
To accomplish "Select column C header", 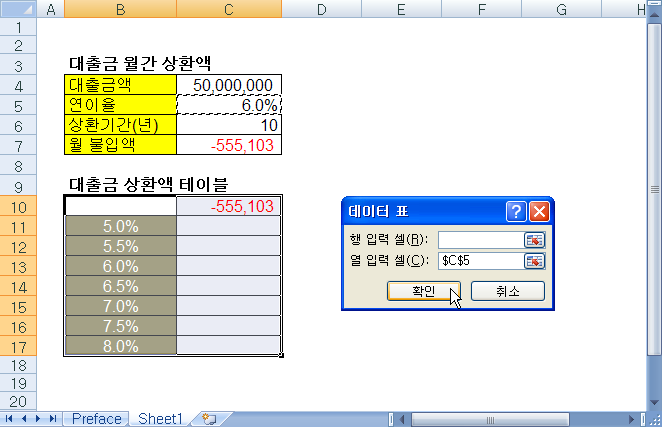I will (x=229, y=9).
